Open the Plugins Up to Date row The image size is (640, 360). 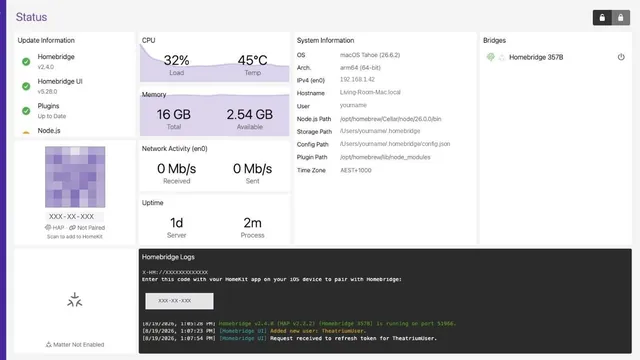(74, 111)
